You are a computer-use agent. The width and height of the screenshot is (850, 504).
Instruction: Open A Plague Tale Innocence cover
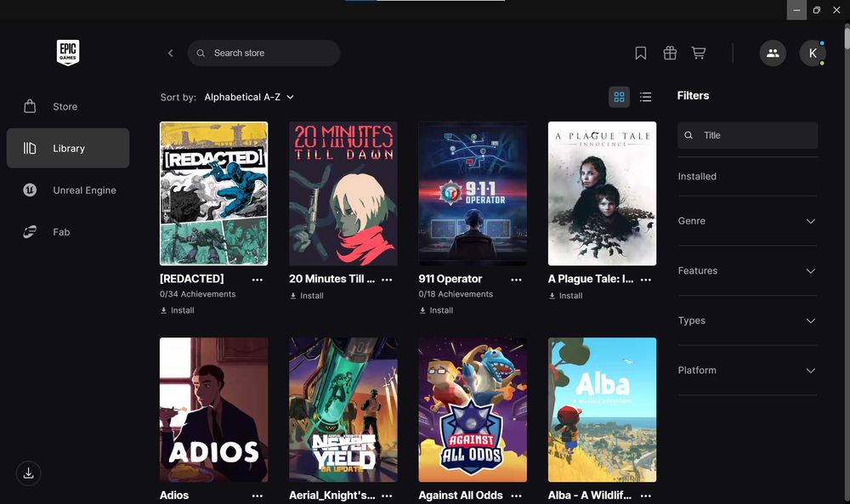click(603, 194)
